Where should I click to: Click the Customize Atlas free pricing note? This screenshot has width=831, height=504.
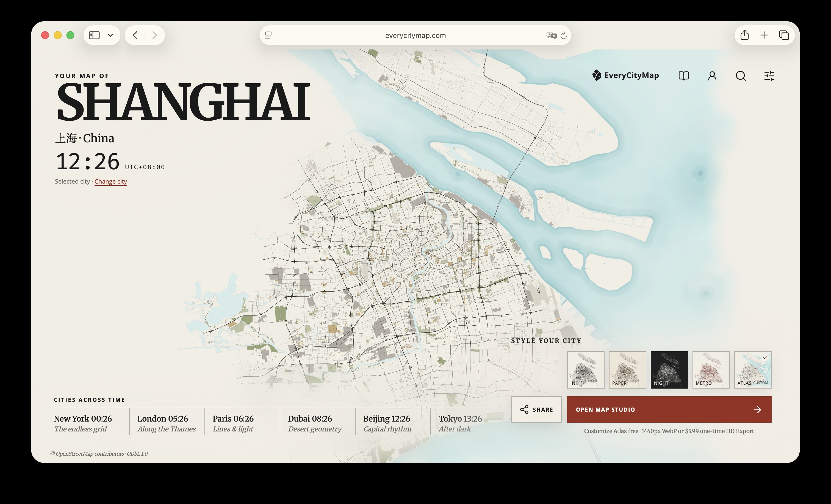click(669, 431)
